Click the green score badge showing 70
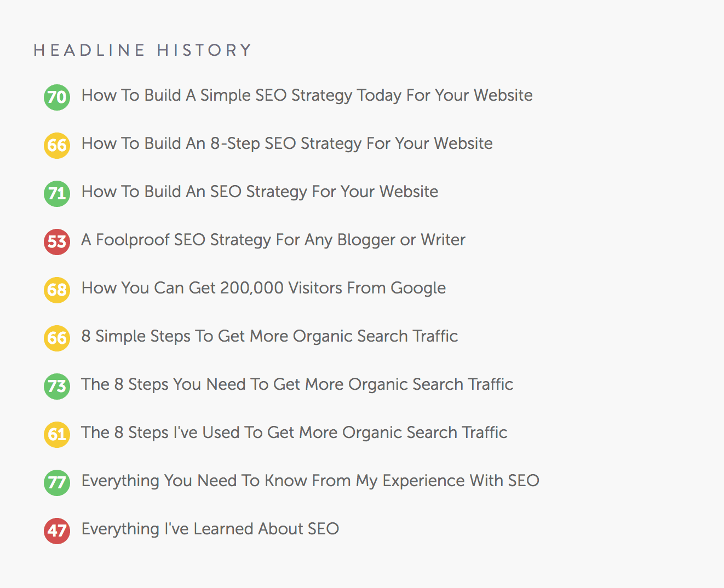The height and width of the screenshot is (588, 724). click(56, 97)
